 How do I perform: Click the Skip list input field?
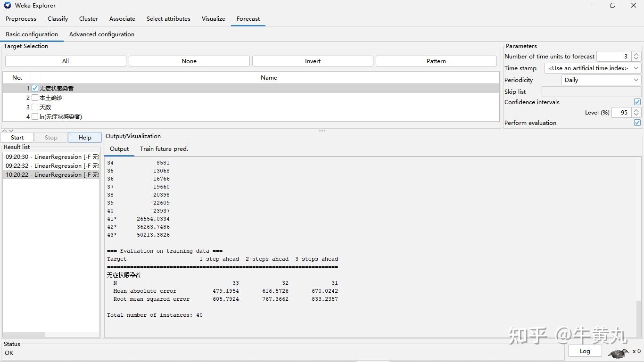click(x=591, y=92)
